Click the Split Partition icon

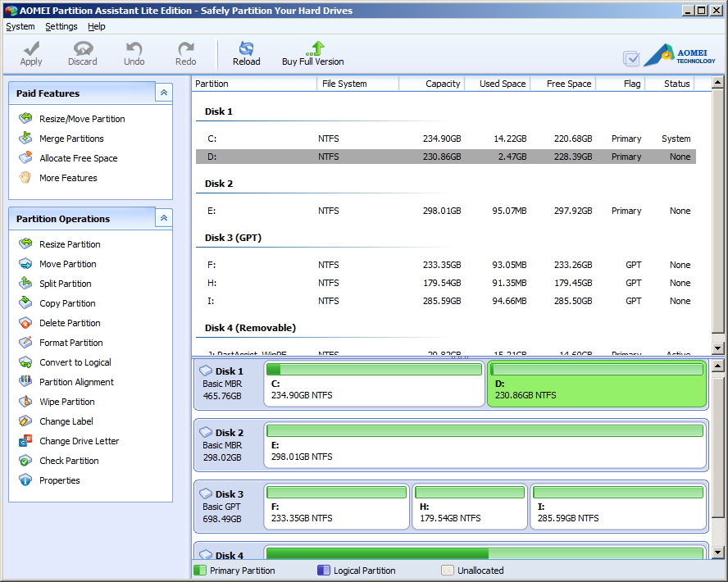[25, 283]
